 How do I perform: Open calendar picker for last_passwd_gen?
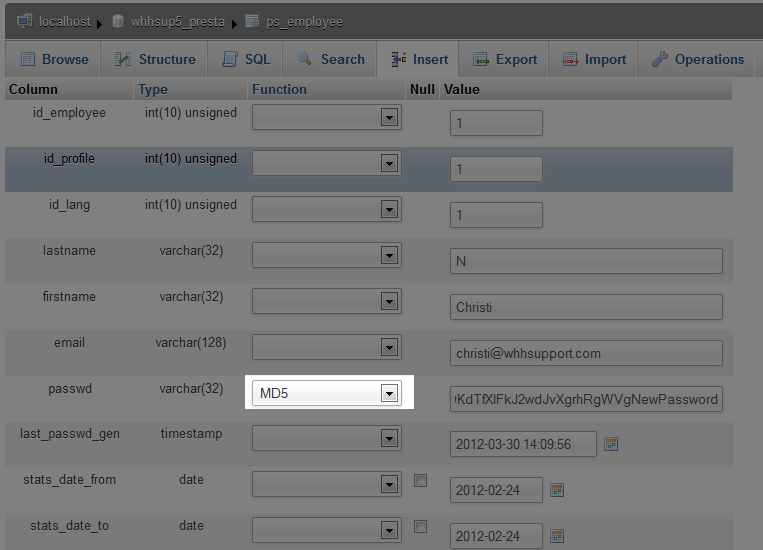pos(612,444)
